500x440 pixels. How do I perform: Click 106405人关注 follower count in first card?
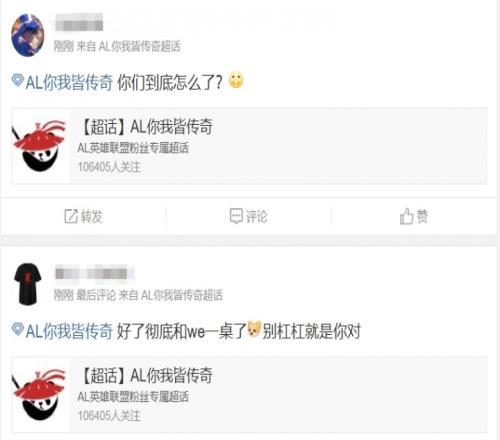(109, 167)
